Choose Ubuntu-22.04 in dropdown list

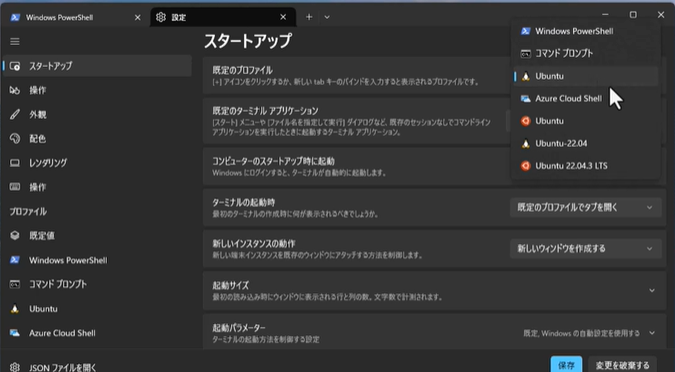tap(586, 143)
